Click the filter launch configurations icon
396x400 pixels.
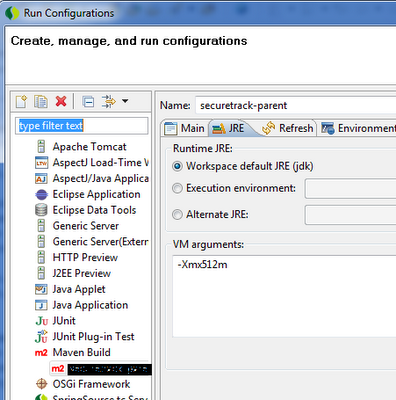click(x=109, y=101)
